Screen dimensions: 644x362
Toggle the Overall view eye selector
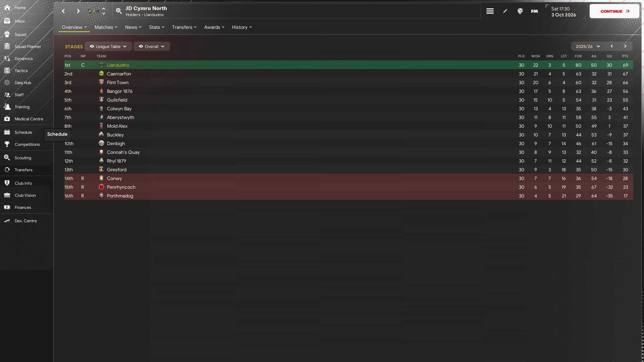tap(141, 46)
